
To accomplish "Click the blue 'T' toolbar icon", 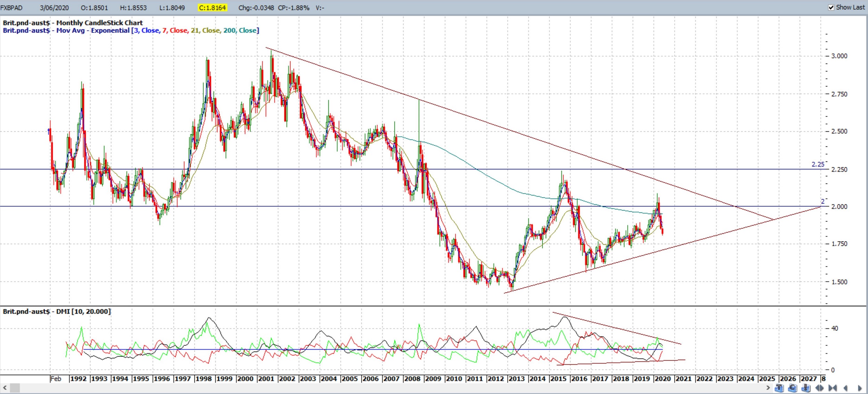I will (x=779, y=388).
